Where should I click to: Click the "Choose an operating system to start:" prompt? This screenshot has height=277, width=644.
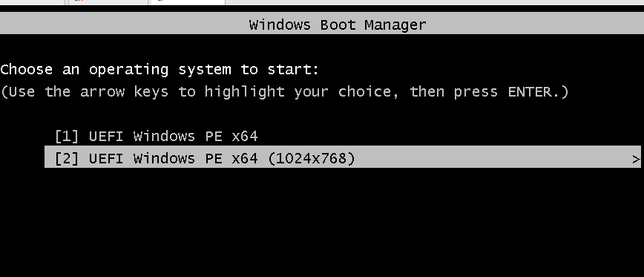(x=160, y=70)
